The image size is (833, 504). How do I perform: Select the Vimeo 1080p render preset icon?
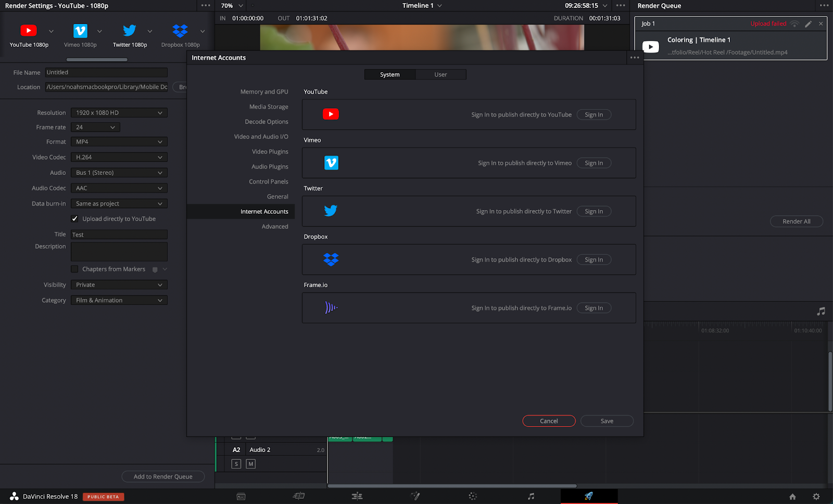tap(80, 31)
